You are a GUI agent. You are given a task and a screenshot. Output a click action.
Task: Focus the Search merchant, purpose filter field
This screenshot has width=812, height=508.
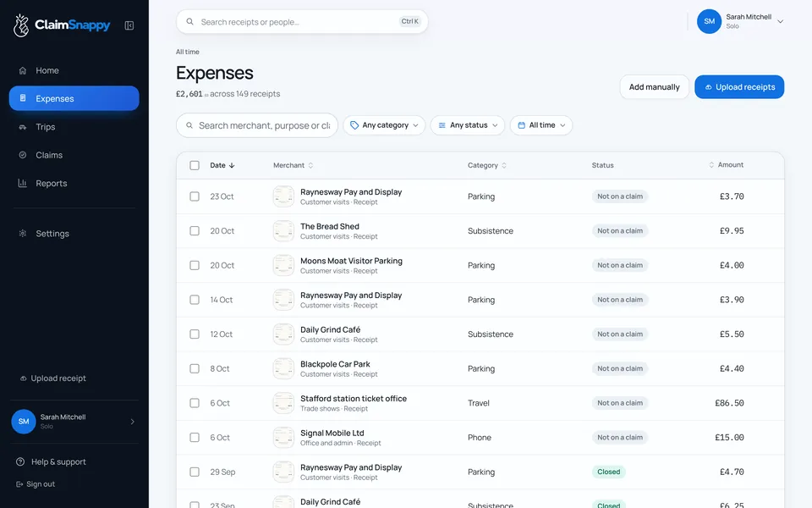pyautogui.click(x=257, y=125)
